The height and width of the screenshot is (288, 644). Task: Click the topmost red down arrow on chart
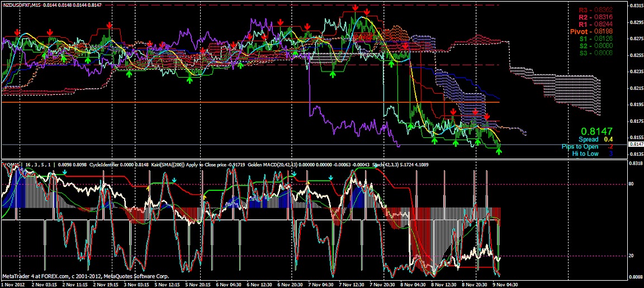tap(356, 8)
